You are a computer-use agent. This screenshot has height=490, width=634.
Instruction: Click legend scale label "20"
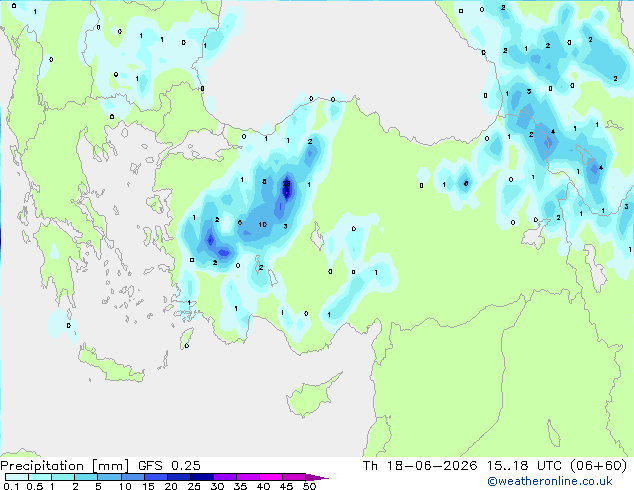(x=171, y=486)
